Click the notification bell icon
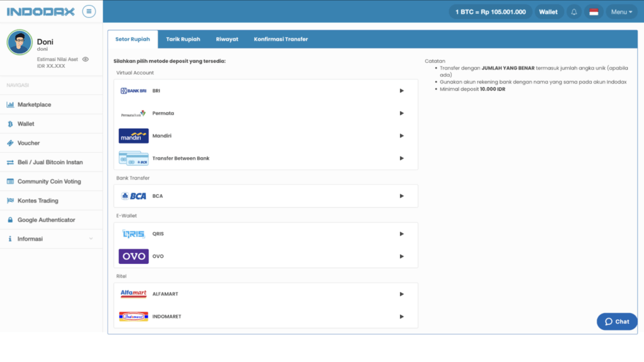644x362 pixels. pos(574,12)
